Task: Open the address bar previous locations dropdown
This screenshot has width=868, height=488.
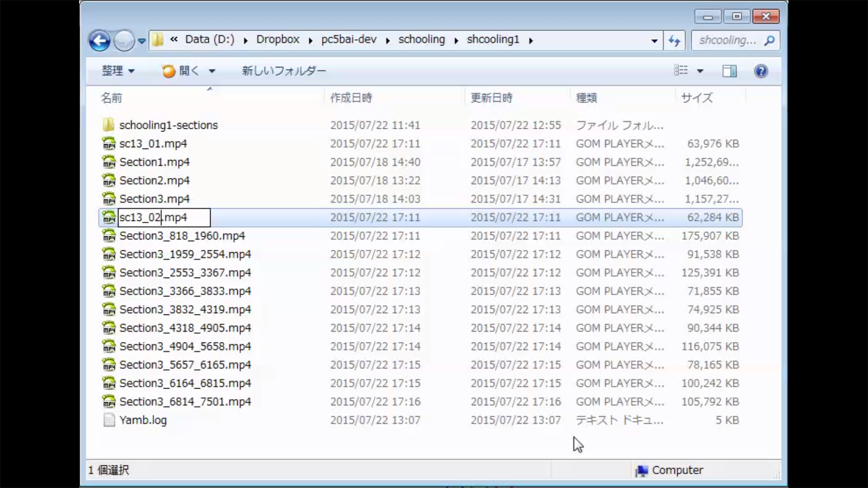Action: tap(654, 41)
